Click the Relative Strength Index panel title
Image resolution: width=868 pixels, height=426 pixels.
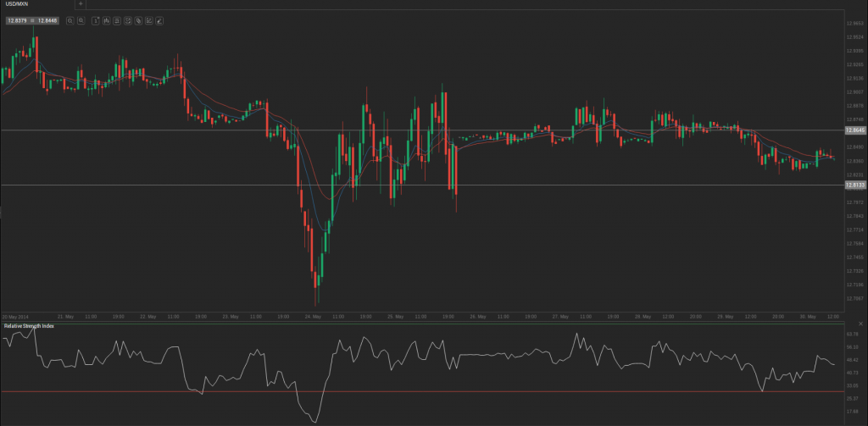[28, 326]
